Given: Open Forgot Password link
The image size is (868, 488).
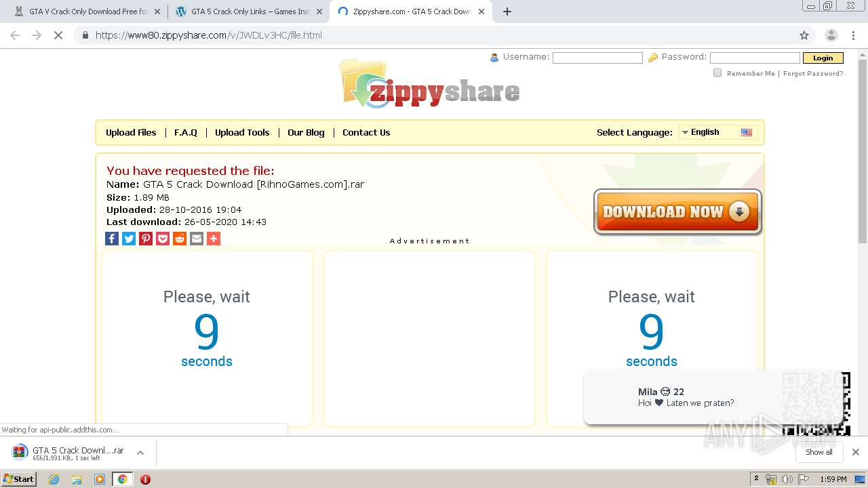Looking at the screenshot, I should pos(813,73).
